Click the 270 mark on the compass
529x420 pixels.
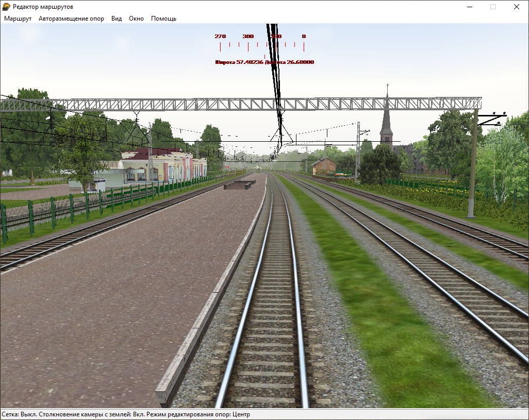(220, 37)
